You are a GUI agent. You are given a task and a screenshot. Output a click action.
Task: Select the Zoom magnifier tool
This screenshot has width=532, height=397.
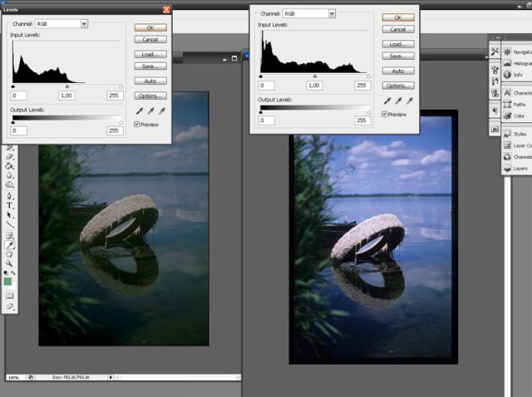pos(9,263)
